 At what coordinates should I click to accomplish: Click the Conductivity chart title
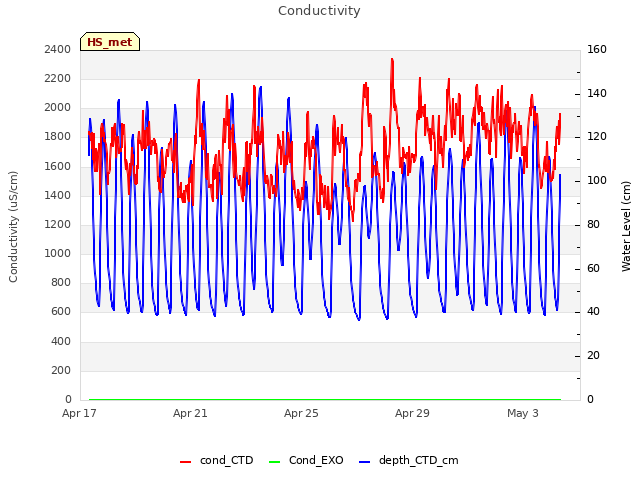point(319,11)
